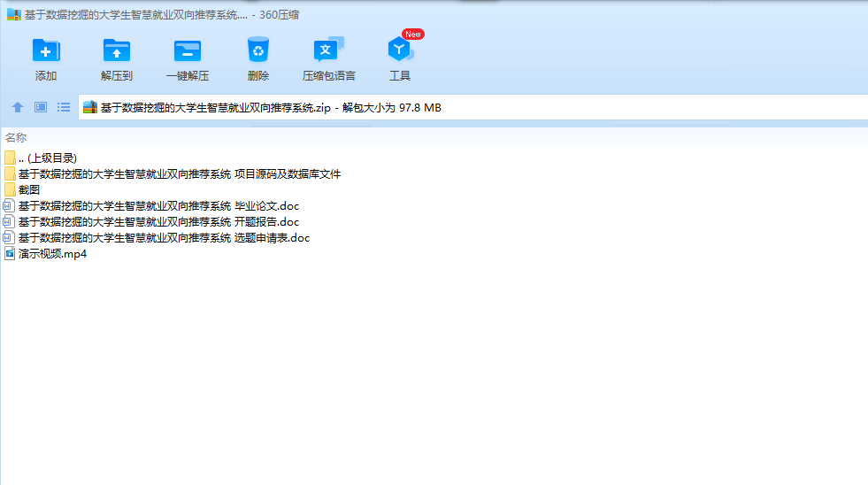Select the 截图 folder name
868x485 pixels.
(x=29, y=190)
